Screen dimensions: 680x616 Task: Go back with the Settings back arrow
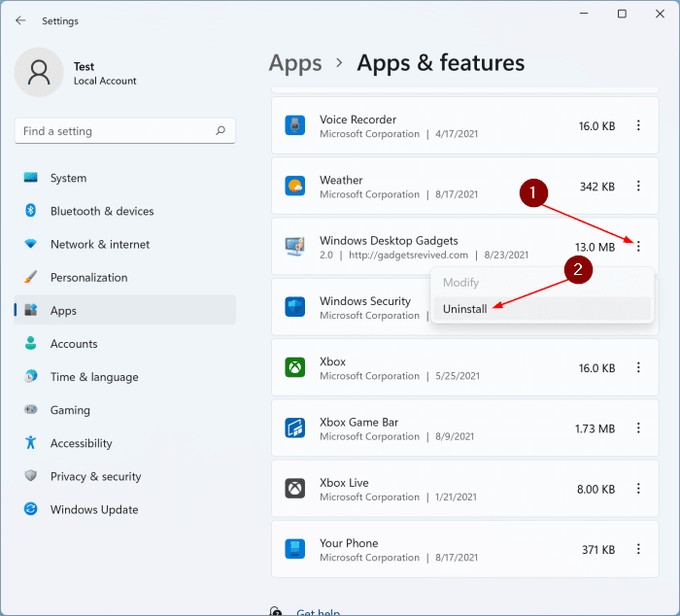click(x=20, y=20)
